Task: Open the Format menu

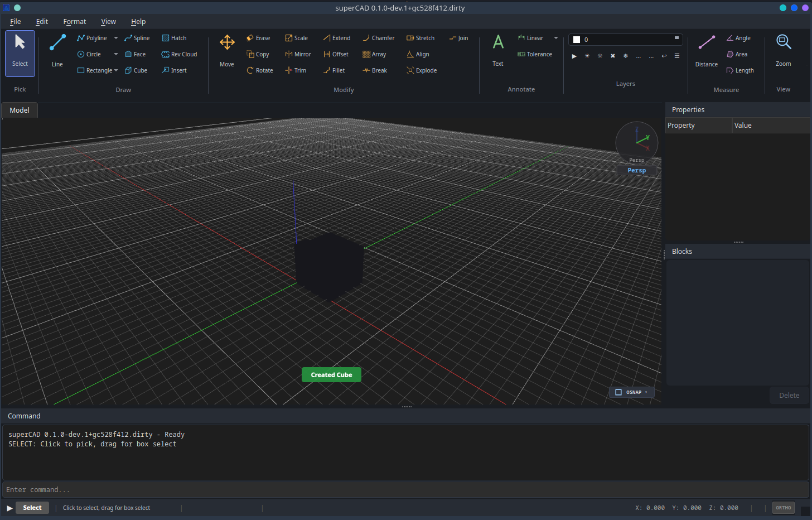Action: click(x=75, y=21)
